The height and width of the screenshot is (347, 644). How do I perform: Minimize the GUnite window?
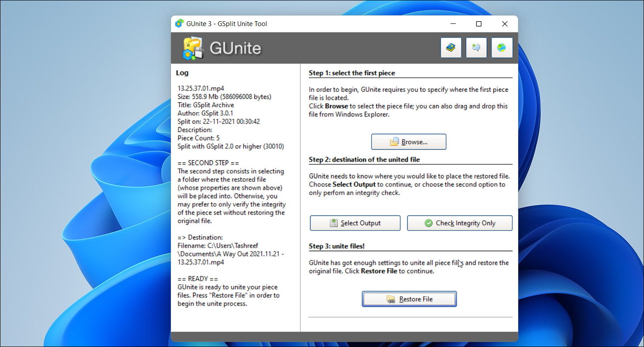tap(453, 24)
